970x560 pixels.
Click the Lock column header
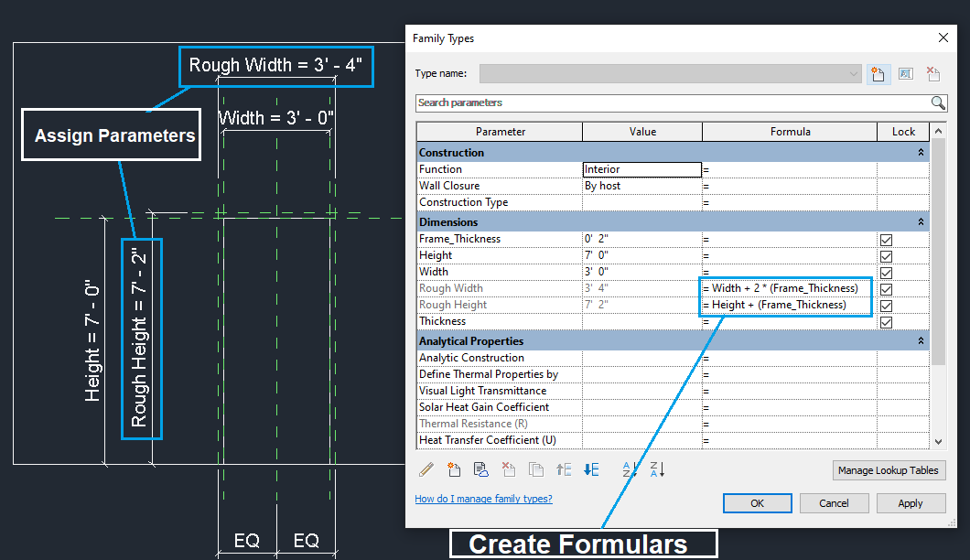903,132
